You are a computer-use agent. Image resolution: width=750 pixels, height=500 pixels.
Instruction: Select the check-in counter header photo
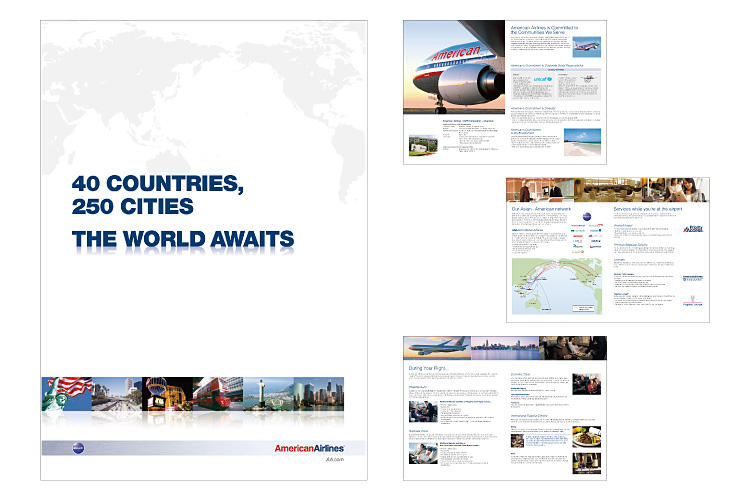point(540,190)
